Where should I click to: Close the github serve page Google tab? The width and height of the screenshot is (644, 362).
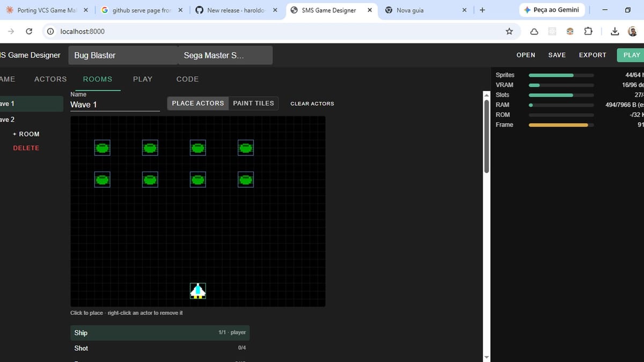click(180, 10)
